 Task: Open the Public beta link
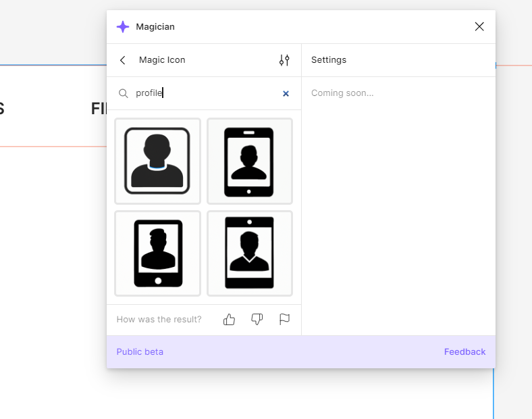coord(140,352)
